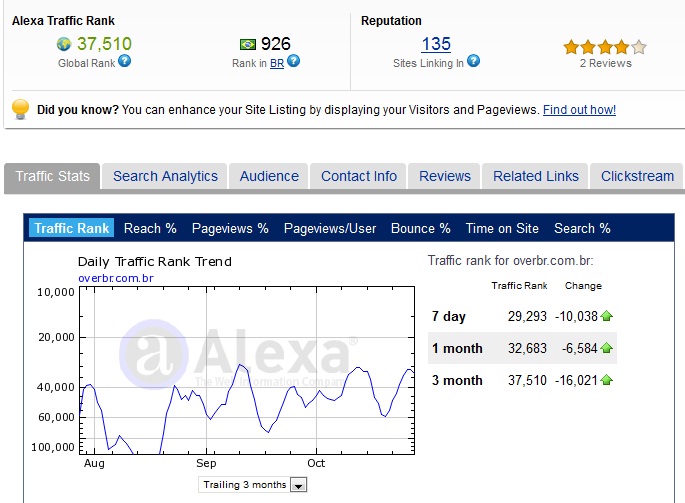Screen dimensions: 685x503
Task: Select the Clickstream tab
Action: [x=637, y=176]
